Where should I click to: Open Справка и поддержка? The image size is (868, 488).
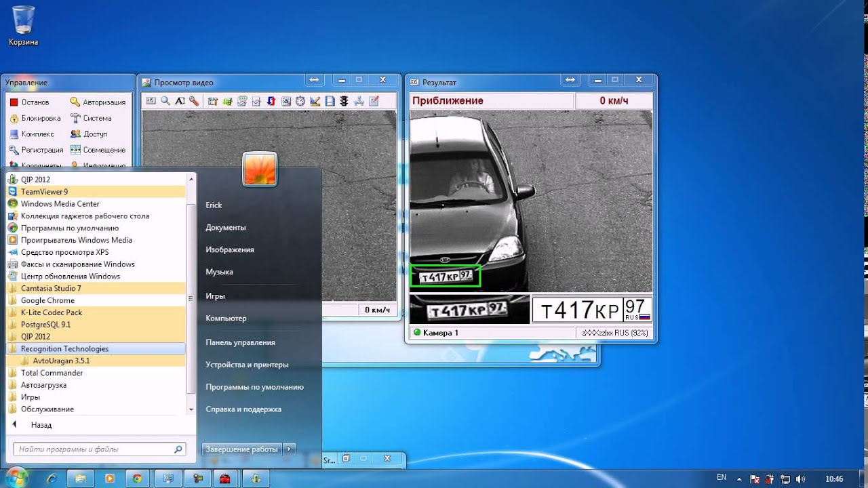pos(243,409)
